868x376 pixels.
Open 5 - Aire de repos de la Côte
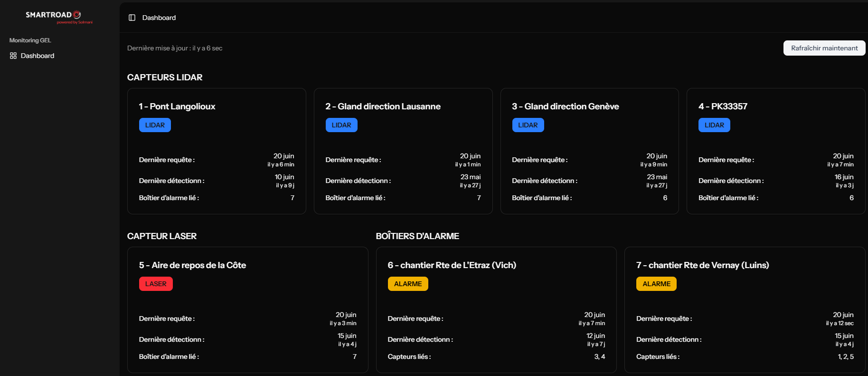192,265
